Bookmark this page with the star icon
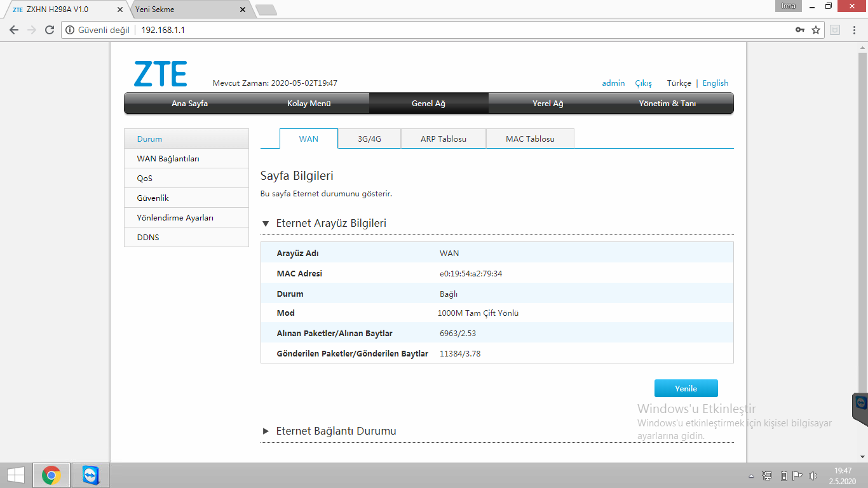This screenshot has height=488, width=868. [816, 30]
